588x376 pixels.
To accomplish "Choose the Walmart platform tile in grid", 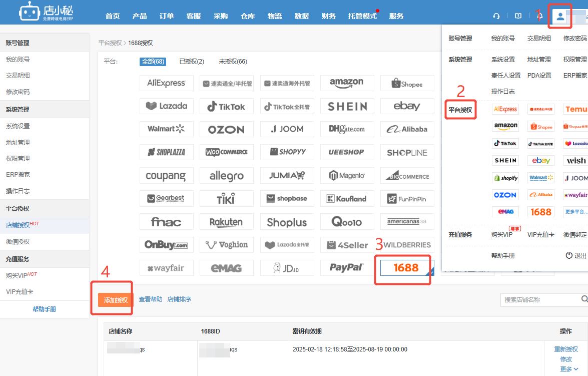I will tap(167, 129).
